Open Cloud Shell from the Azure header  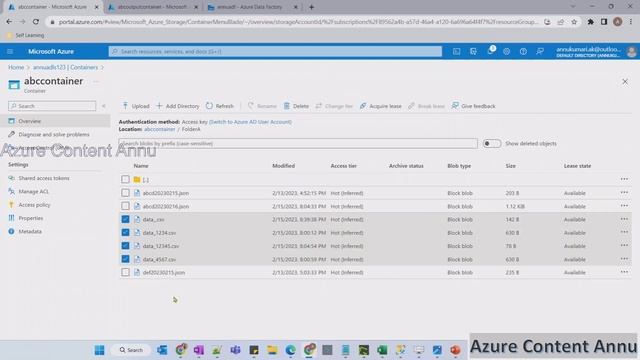pyautogui.click(x=456, y=51)
